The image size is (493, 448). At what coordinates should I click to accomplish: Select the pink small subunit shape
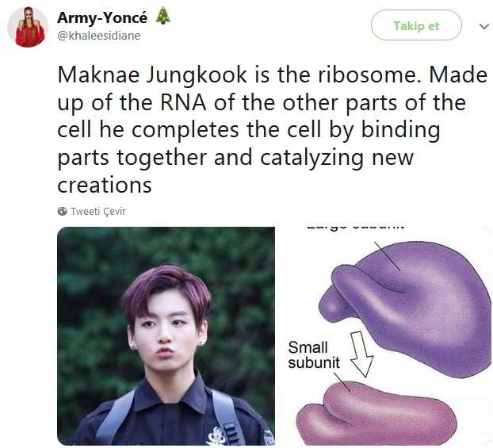pos(376,414)
